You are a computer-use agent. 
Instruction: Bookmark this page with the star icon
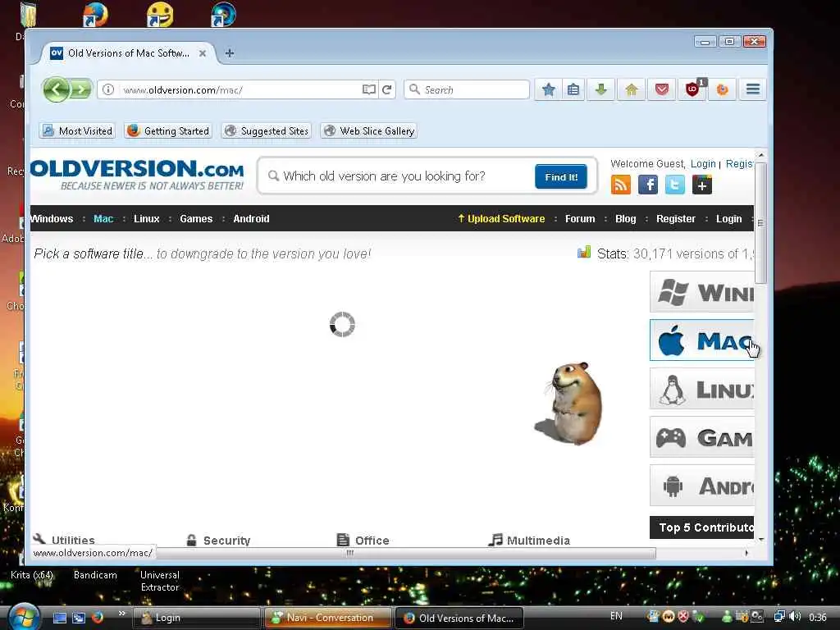click(548, 89)
